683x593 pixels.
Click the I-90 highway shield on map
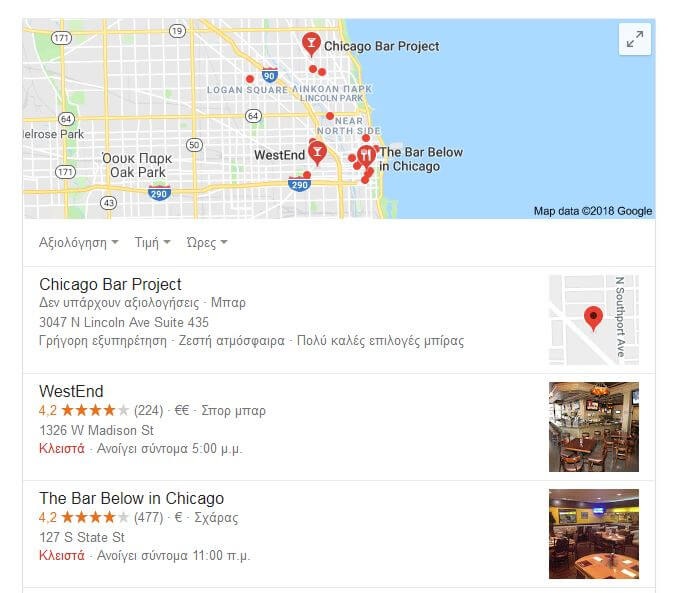click(x=270, y=75)
